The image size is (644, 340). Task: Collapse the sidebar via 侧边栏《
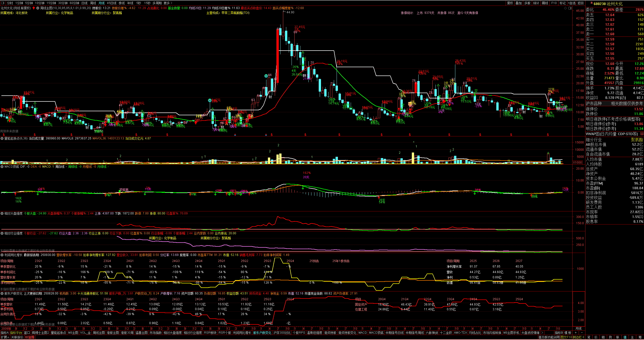pos(579,337)
